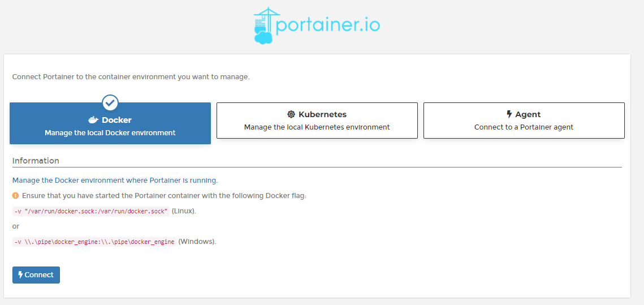Image resolution: width=644 pixels, height=305 pixels.
Task: Click the Connect button
Action: tap(36, 275)
